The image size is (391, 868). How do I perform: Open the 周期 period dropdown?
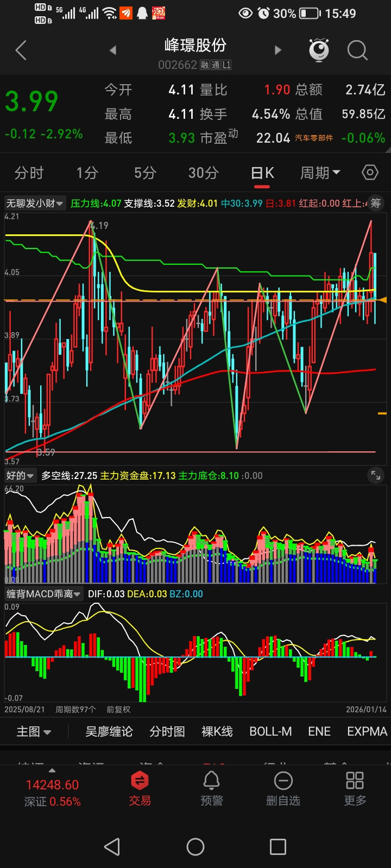coord(320,173)
